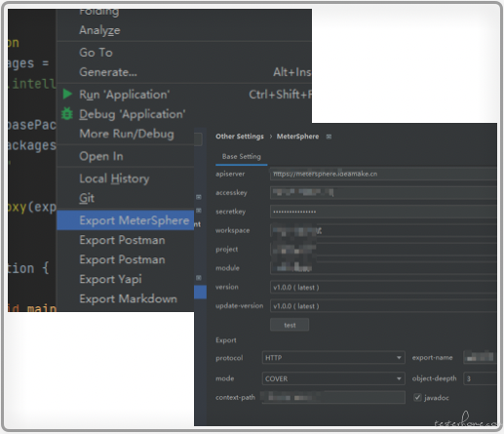Click the Alt+Ins shortcut text
This screenshot has height=434, width=504.
pos(291,72)
